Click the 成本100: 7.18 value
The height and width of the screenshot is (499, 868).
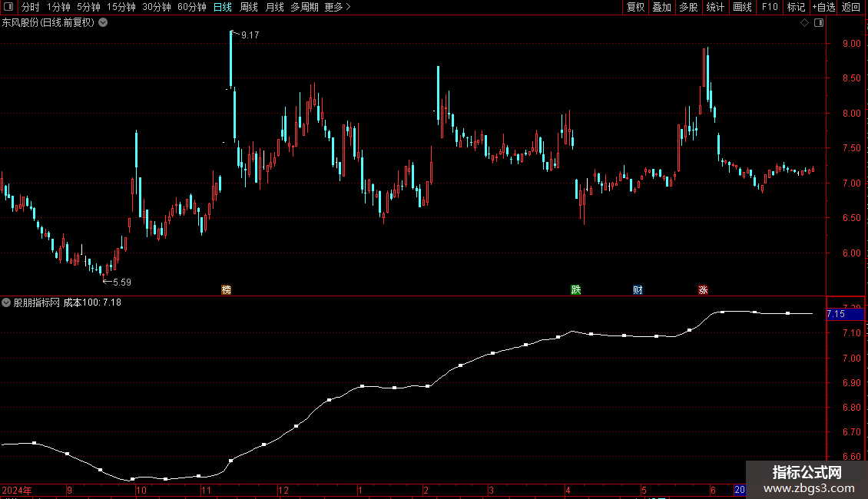pyautogui.click(x=92, y=302)
